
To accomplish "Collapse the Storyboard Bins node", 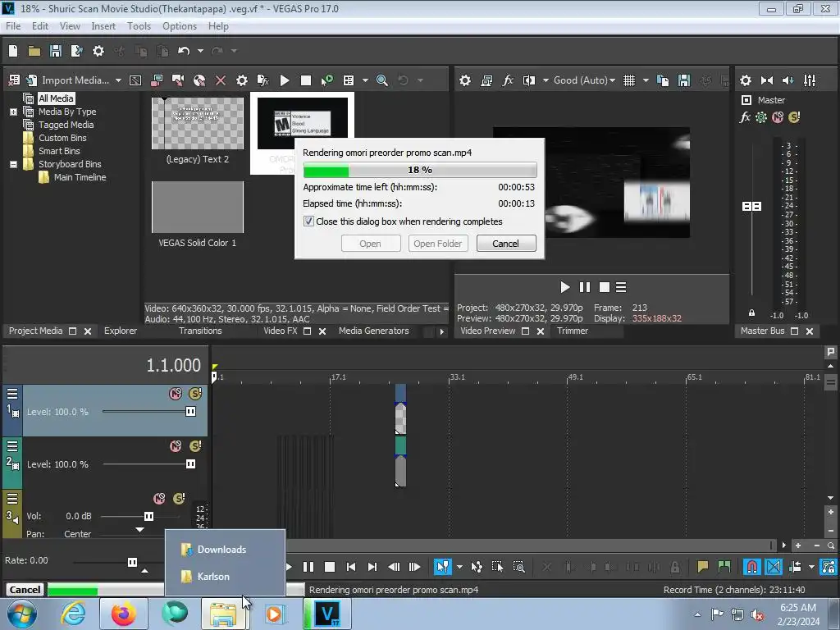I will click(13, 164).
